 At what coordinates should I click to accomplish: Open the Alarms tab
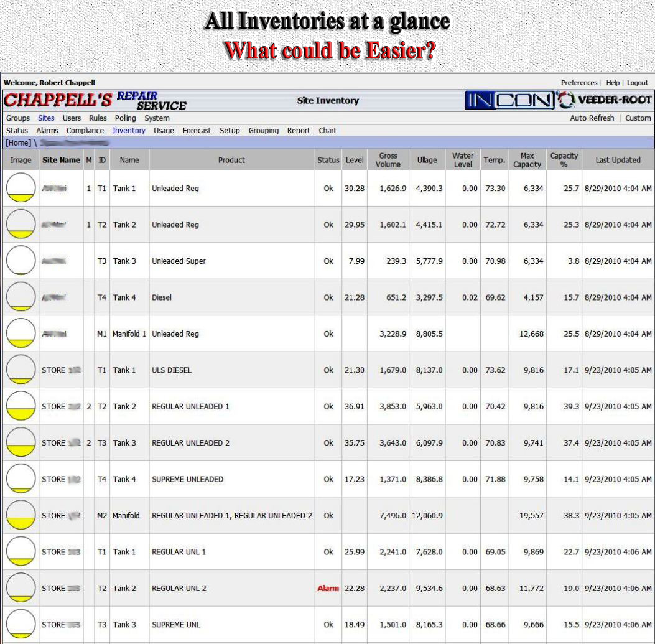click(47, 131)
